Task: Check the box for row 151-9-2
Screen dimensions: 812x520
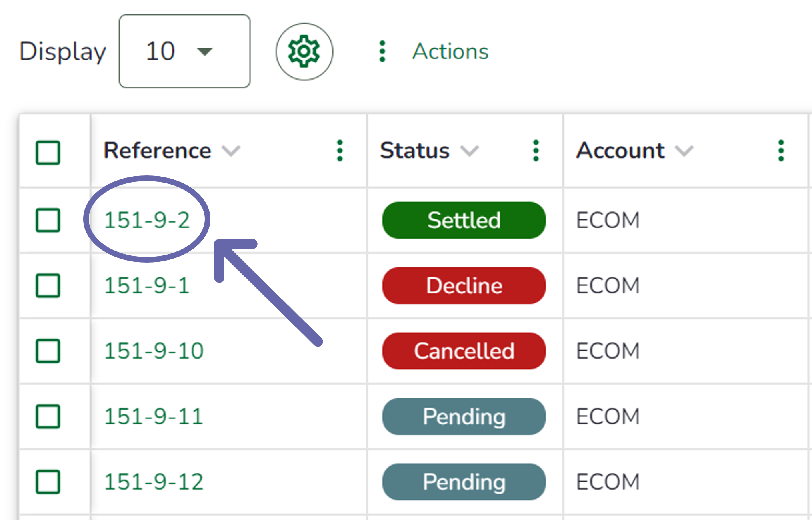Action: tap(48, 220)
